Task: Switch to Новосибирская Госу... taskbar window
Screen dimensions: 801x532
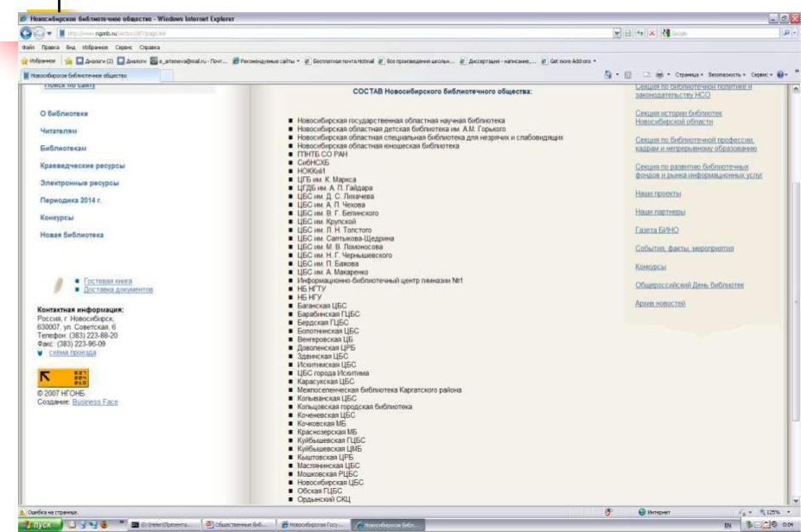Action: (x=315, y=524)
